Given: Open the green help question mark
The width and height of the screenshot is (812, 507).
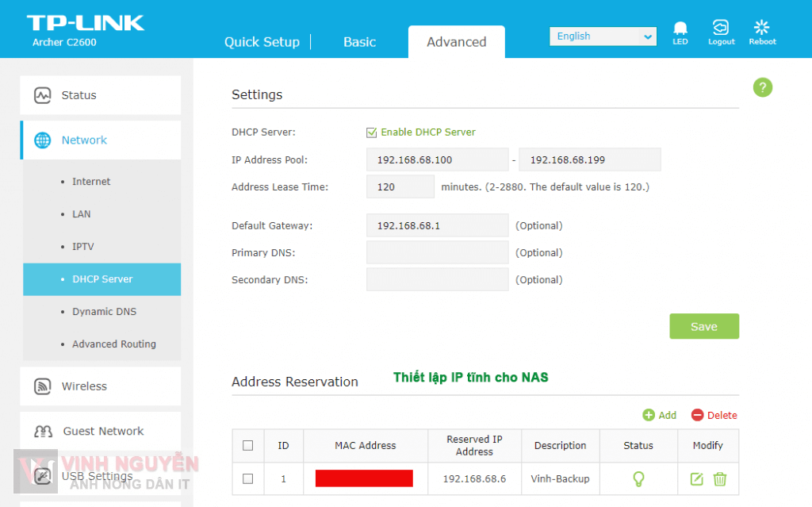Looking at the screenshot, I should (762, 87).
